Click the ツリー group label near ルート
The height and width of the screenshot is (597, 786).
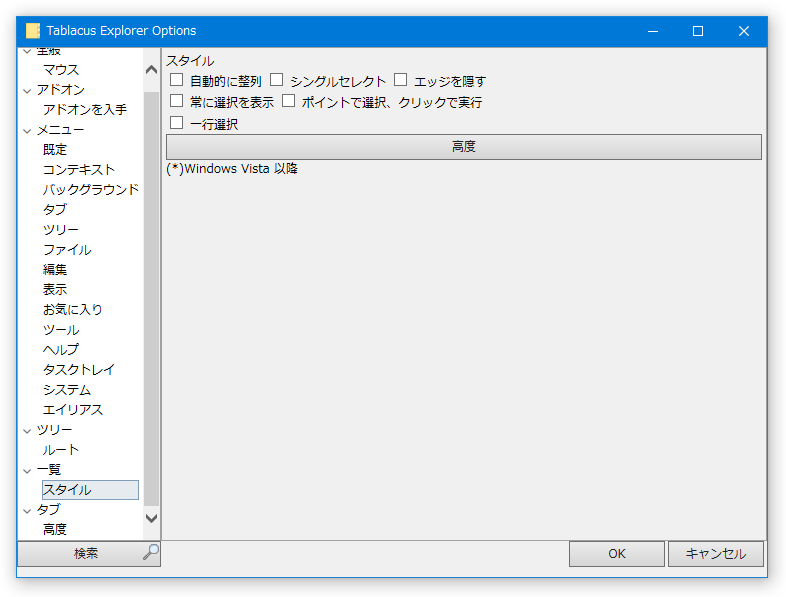(x=55, y=430)
